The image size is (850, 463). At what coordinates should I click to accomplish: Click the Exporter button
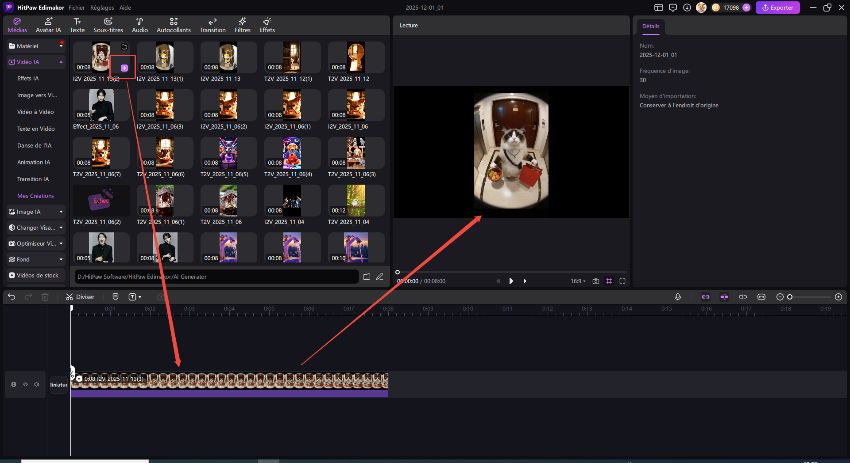777,7
